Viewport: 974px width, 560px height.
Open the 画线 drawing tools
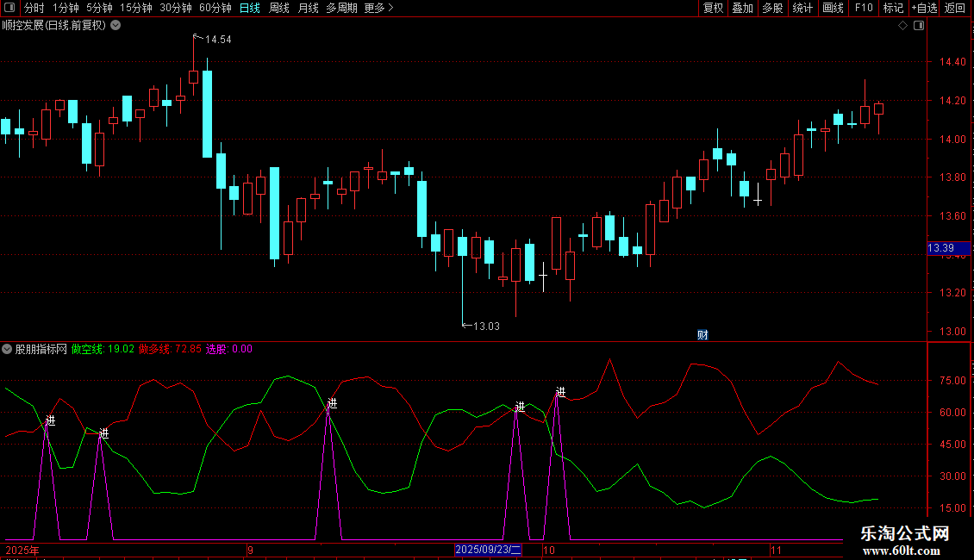pos(833,8)
